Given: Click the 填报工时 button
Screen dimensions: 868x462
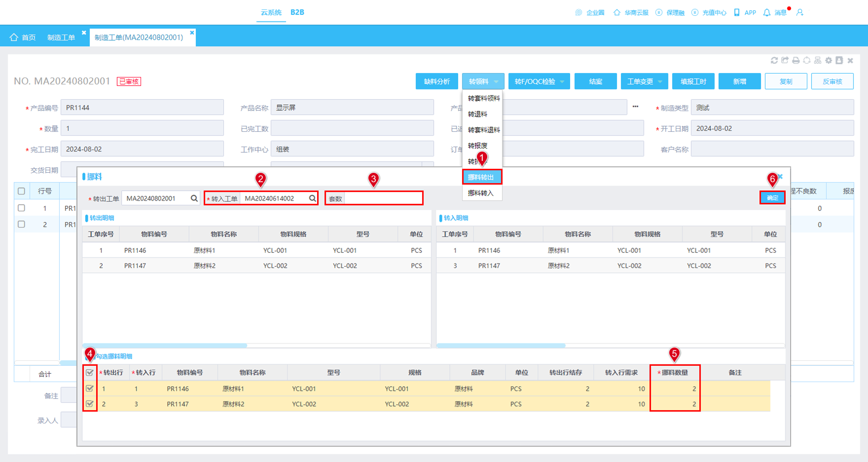Looking at the screenshot, I should click(x=693, y=81).
